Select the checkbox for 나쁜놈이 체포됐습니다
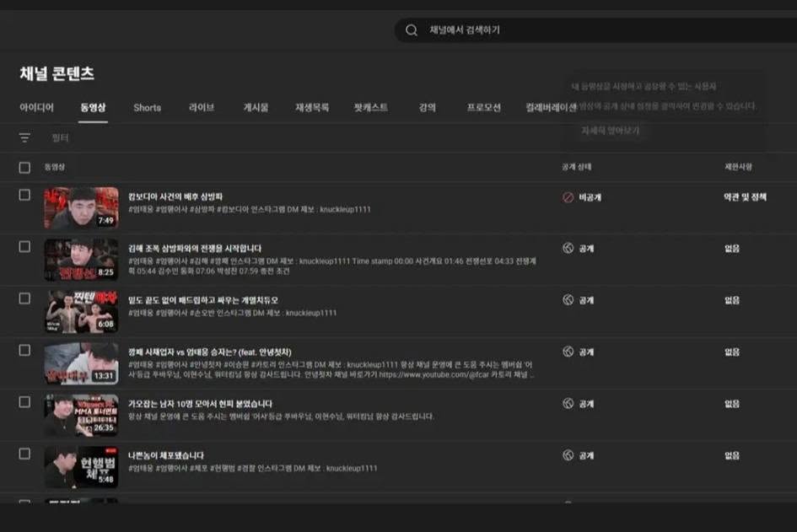Image resolution: width=797 pixels, height=532 pixels. (x=24, y=454)
